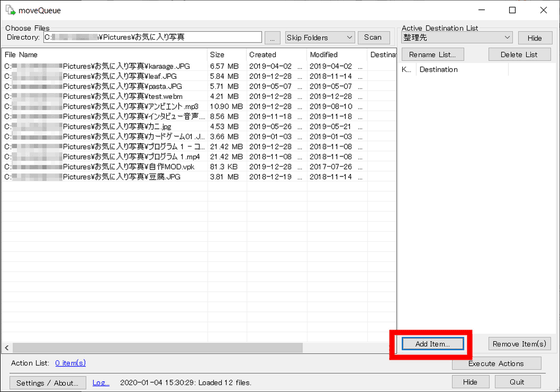Select the leaf.JPG file row
The height and width of the screenshot is (392, 560).
point(199,76)
